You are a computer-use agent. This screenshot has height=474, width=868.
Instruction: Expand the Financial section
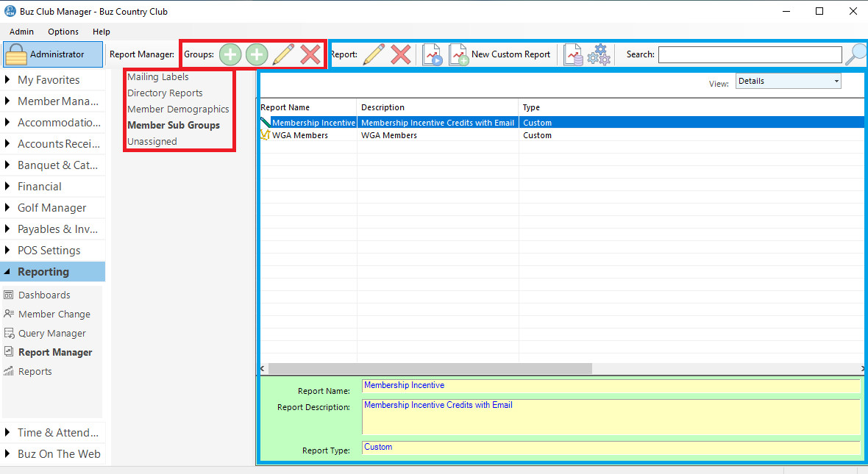point(40,187)
